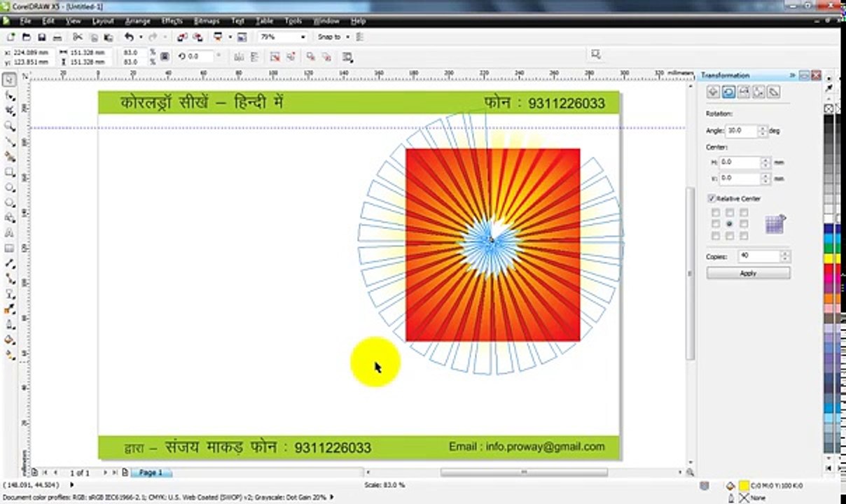846x504 pixels.
Task: Select the Smart Fill tool
Action: pyautogui.click(x=10, y=157)
